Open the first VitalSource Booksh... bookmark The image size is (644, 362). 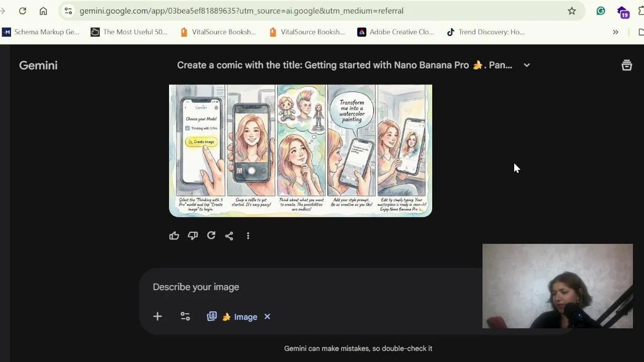click(218, 32)
